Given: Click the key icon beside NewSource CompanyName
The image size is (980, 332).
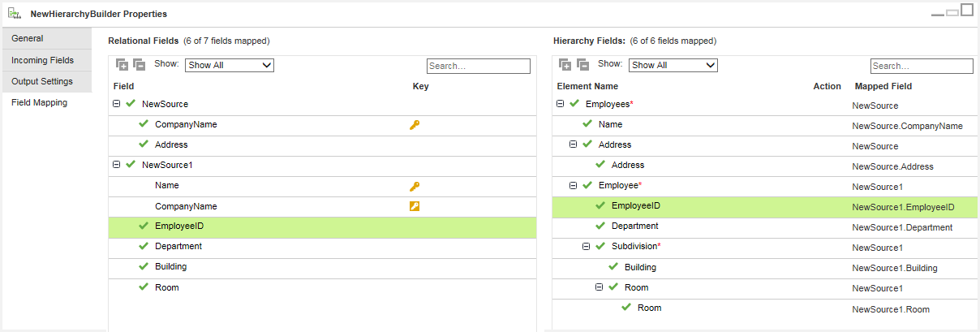Looking at the screenshot, I should (415, 125).
